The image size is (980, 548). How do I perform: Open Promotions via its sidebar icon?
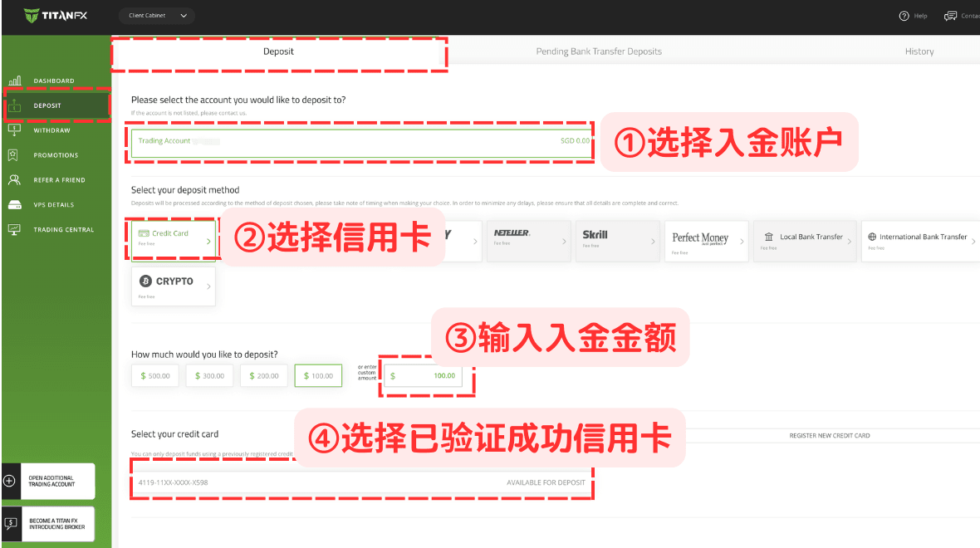(x=14, y=155)
